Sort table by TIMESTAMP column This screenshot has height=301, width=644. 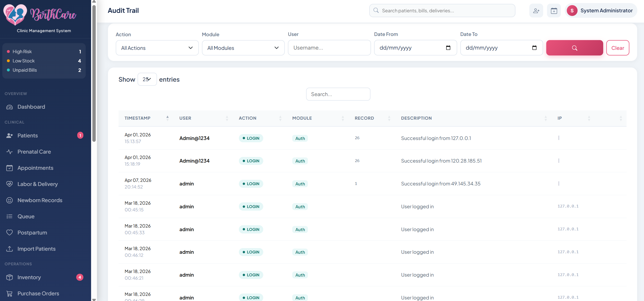coord(147,118)
